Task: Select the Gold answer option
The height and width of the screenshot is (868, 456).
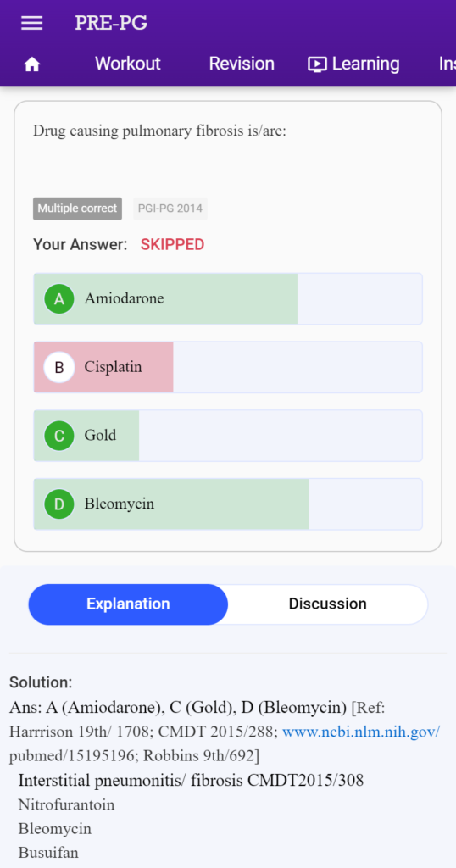Action: 228,436
